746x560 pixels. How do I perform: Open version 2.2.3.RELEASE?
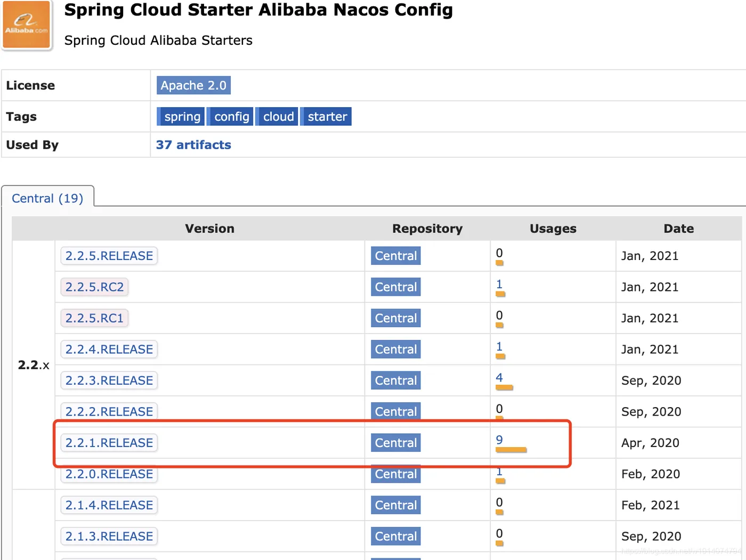click(109, 380)
